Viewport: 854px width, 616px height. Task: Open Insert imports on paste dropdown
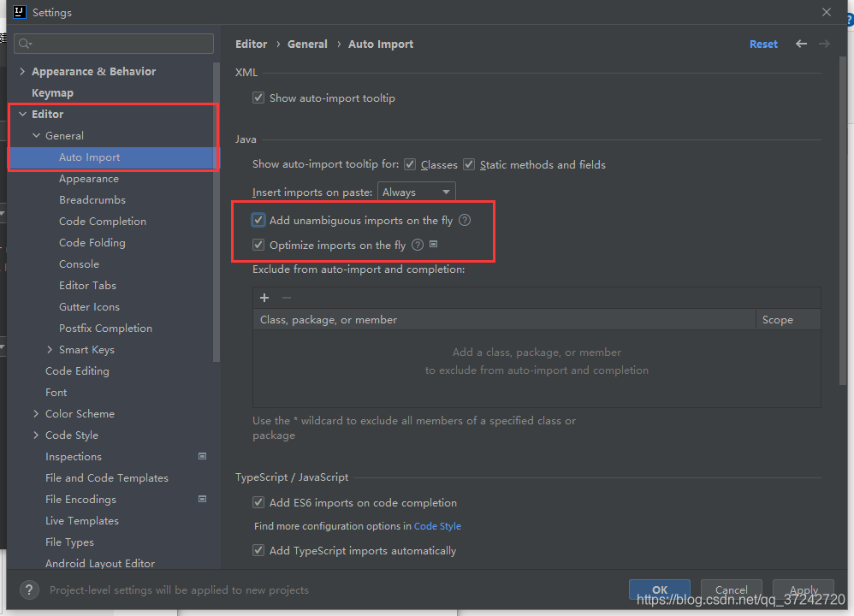click(416, 192)
